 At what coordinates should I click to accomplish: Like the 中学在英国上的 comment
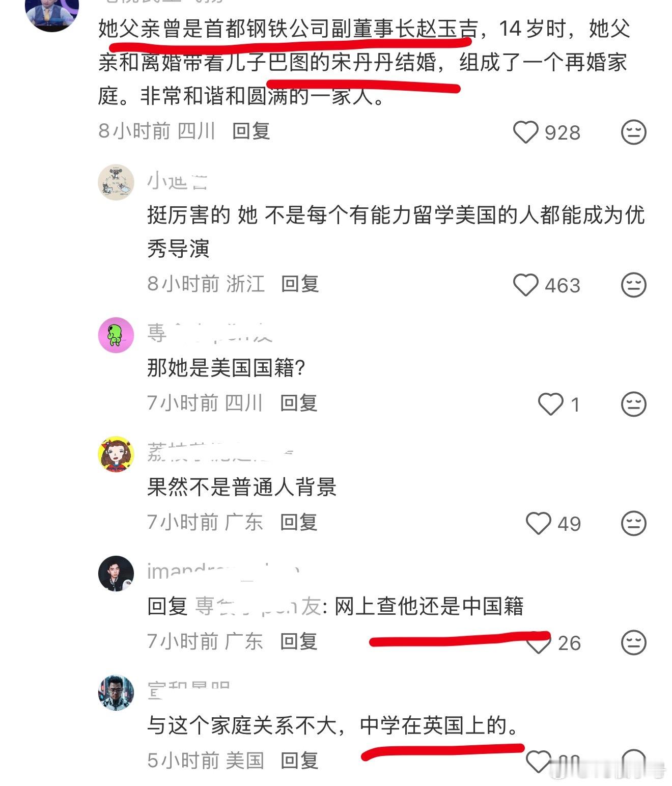pyautogui.click(x=538, y=762)
